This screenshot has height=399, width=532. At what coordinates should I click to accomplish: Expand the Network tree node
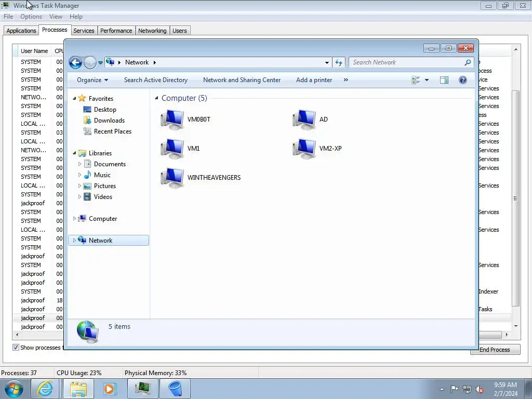75,241
